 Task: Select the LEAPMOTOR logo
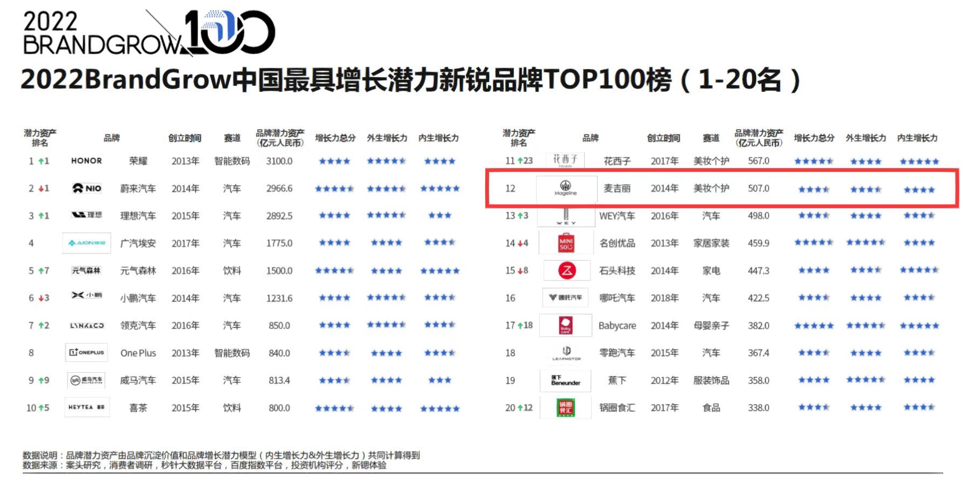566,353
